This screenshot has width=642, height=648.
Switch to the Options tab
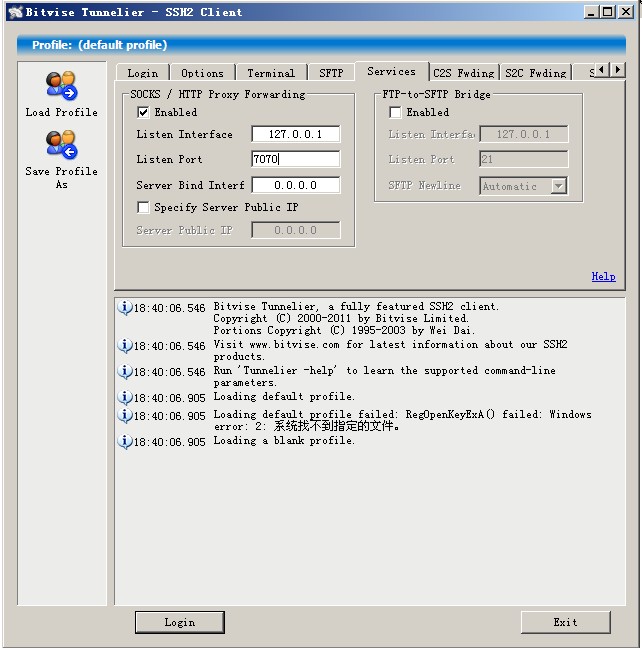coord(203,73)
